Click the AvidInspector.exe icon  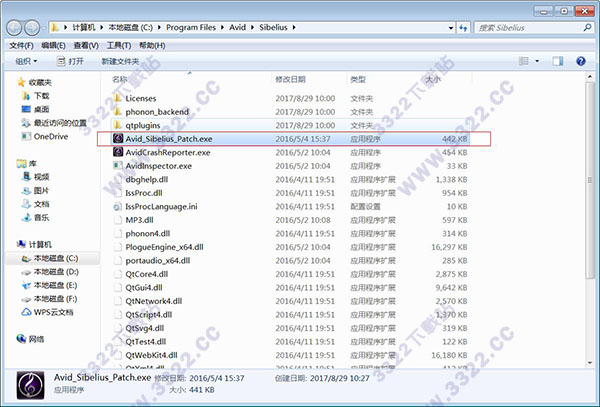pyautogui.click(x=118, y=166)
